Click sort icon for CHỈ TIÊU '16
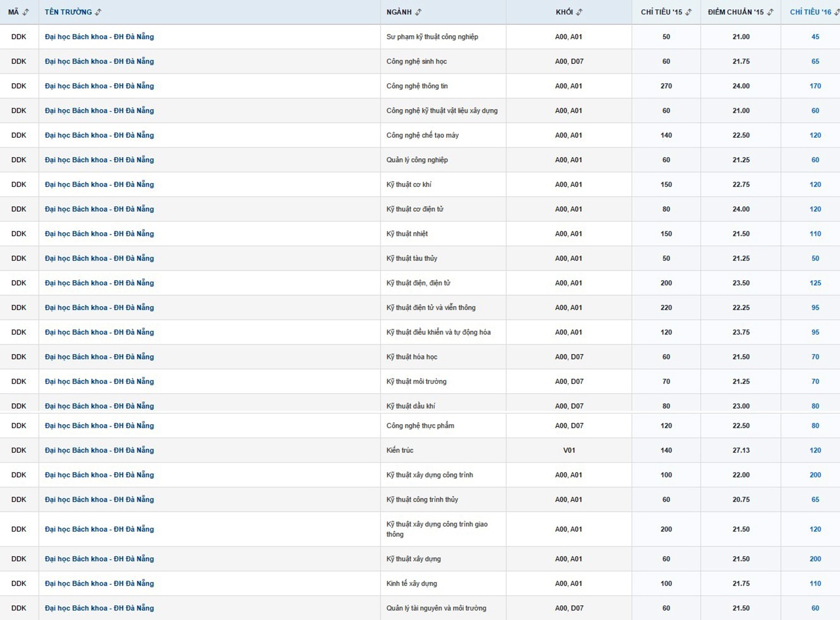The height and width of the screenshot is (620, 840). 837,12
